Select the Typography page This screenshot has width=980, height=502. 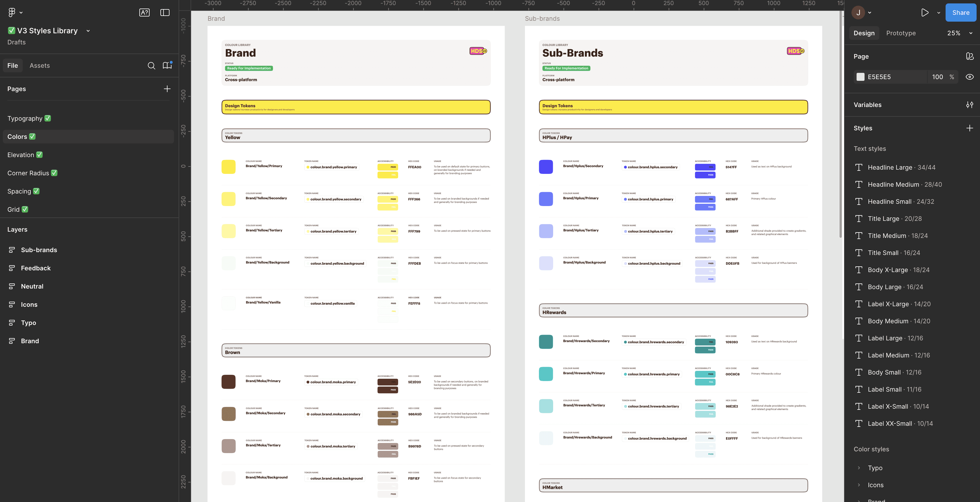pos(25,118)
